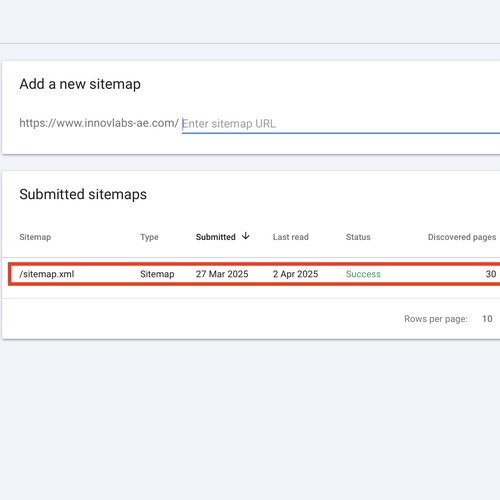Sort by the Sitemap column header
Viewport: 500px width, 500px height.
(x=35, y=237)
